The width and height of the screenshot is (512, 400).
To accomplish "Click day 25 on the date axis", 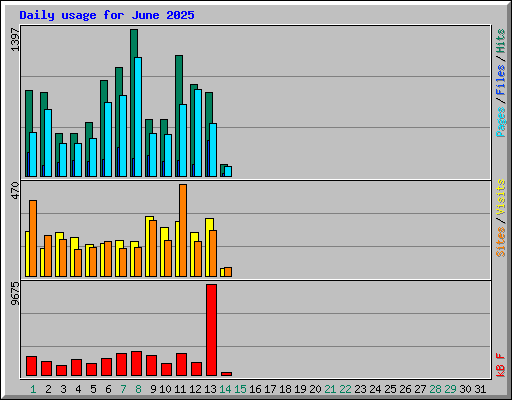I will point(390,389).
